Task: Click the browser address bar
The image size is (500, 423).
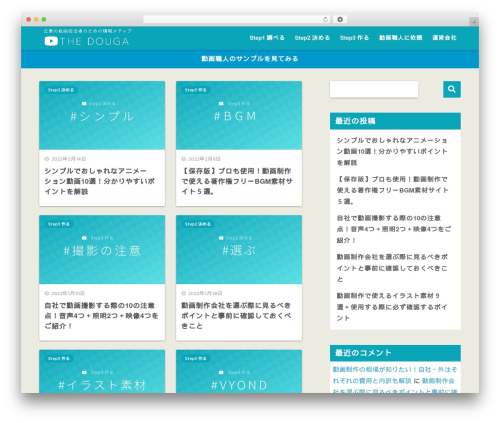Action: point(237,20)
